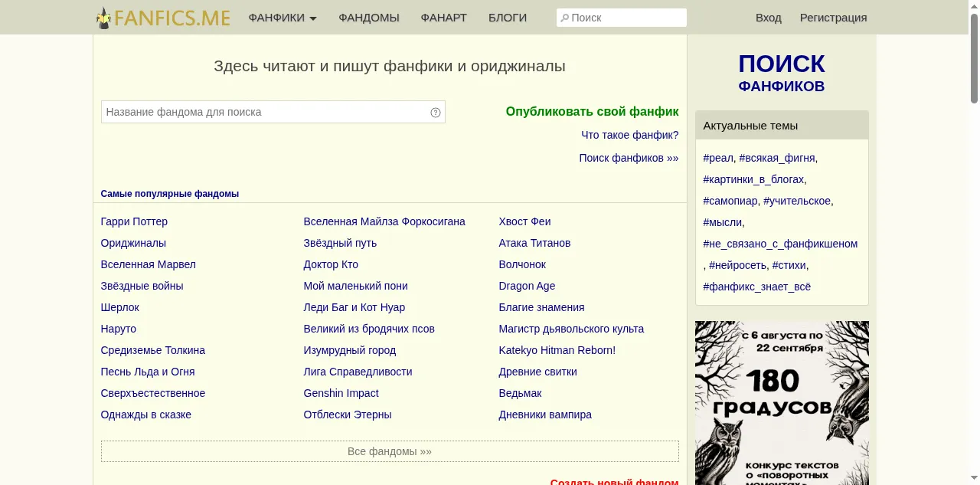Select the Звёздный путь fandom
The height and width of the screenshot is (485, 980).
click(x=340, y=243)
